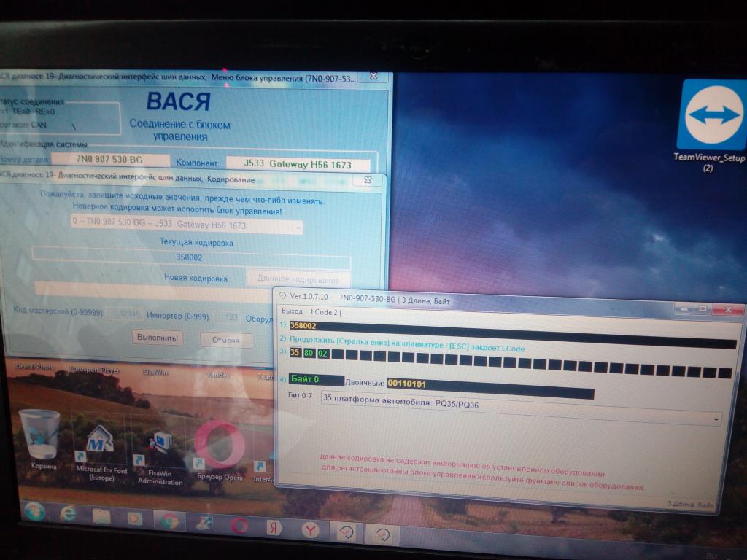Open Opera browser from the taskbar

coord(239,525)
